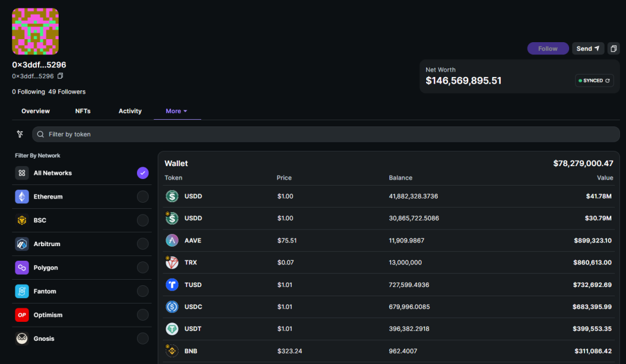Screen dimensions: 626x364
Task: Focus the Filter by token search field
Action: 326,134
